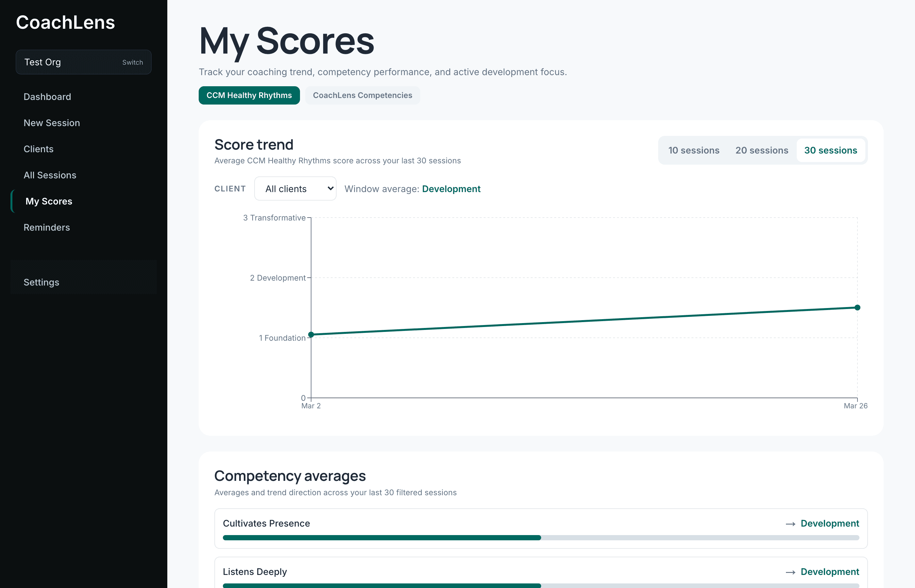The height and width of the screenshot is (588, 915).
Task: Click Switch to change organization
Action: (133, 62)
